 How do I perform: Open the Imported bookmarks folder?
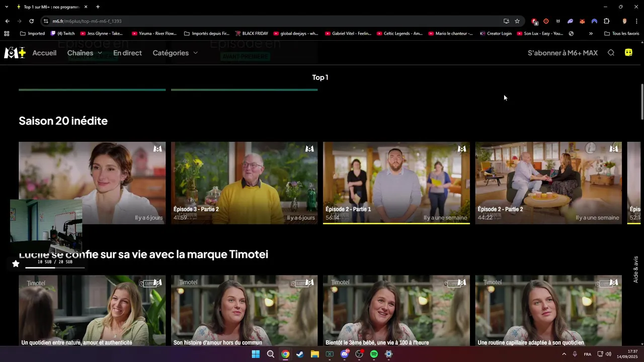tap(32, 34)
